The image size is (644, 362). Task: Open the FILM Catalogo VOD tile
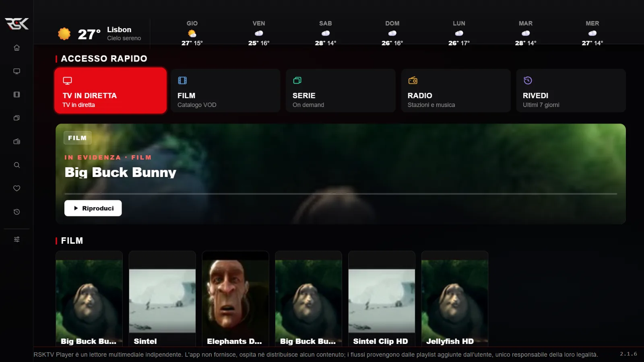[x=225, y=90]
